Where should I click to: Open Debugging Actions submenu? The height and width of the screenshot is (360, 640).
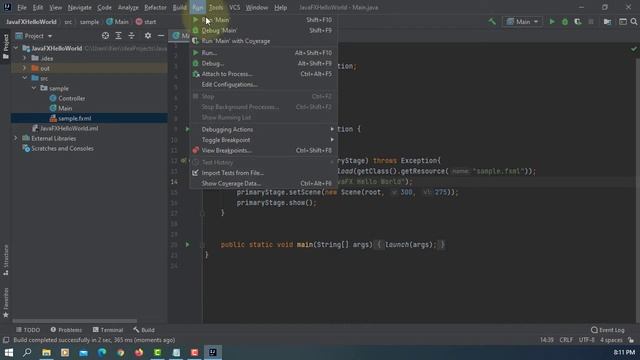click(x=263, y=129)
